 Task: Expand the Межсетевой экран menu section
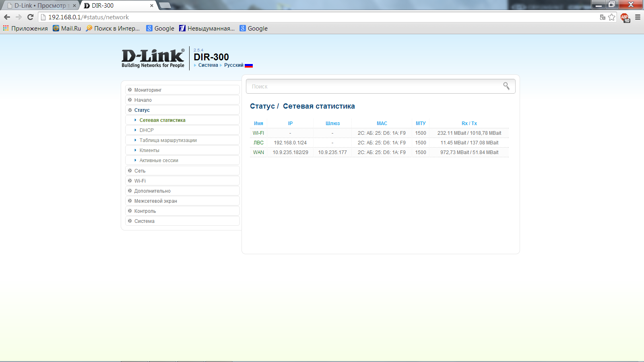(x=183, y=201)
